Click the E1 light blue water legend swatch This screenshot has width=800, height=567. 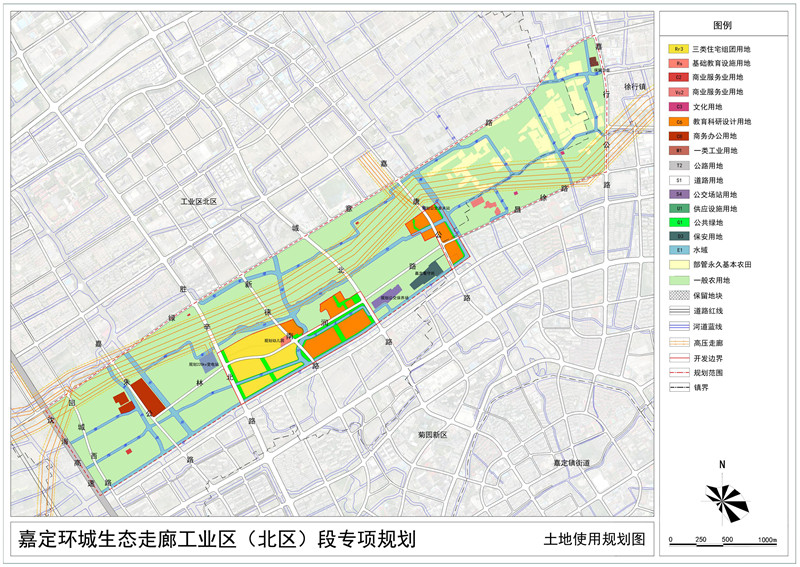click(677, 251)
